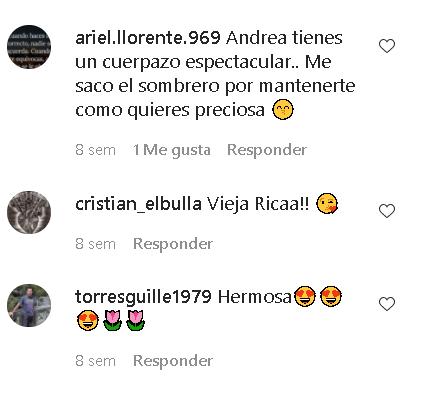The image size is (427, 405).
Task: Like cristian_elbulla's comment with the heart icon
Action: (387, 211)
